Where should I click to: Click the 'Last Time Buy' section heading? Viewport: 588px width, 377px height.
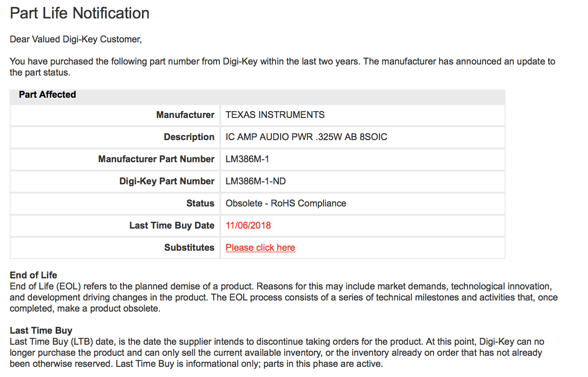pos(41,330)
